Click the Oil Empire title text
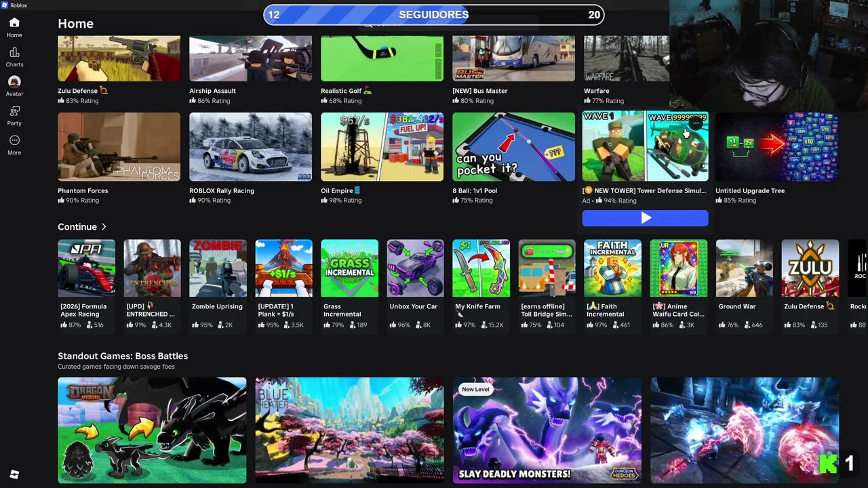Image resolution: width=868 pixels, height=488 pixels. click(x=336, y=190)
